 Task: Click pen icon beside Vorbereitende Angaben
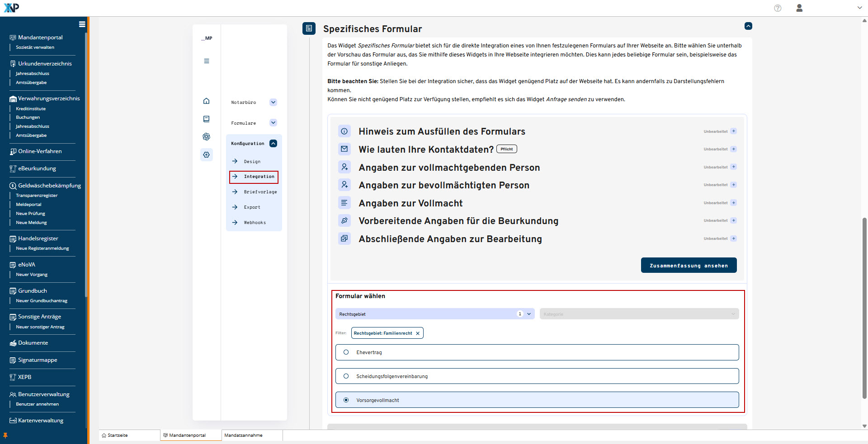(x=344, y=220)
